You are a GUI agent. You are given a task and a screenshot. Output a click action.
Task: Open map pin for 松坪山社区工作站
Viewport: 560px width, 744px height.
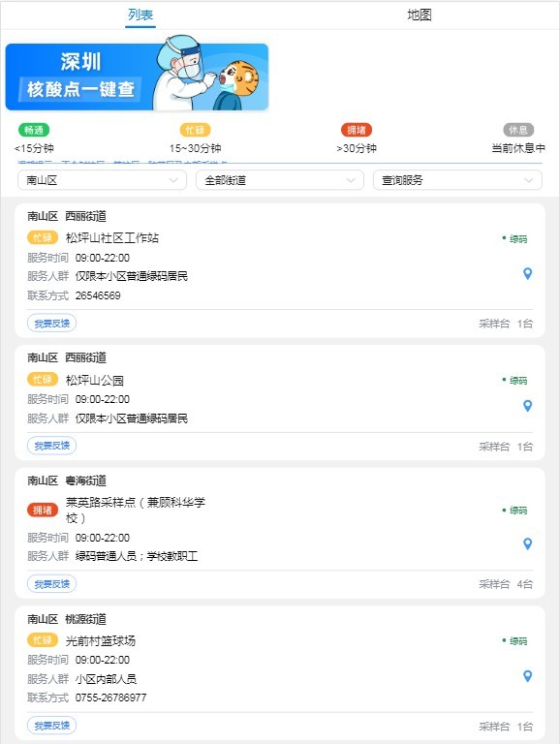coord(527,273)
